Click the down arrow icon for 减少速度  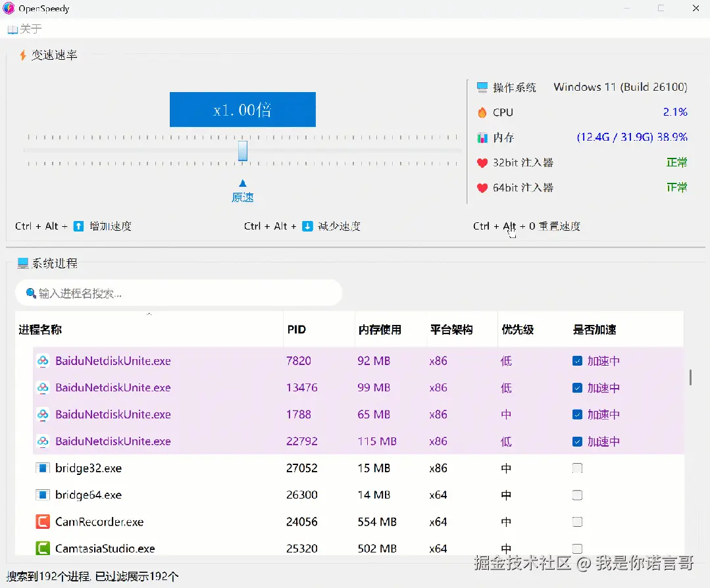click(307, 226)
